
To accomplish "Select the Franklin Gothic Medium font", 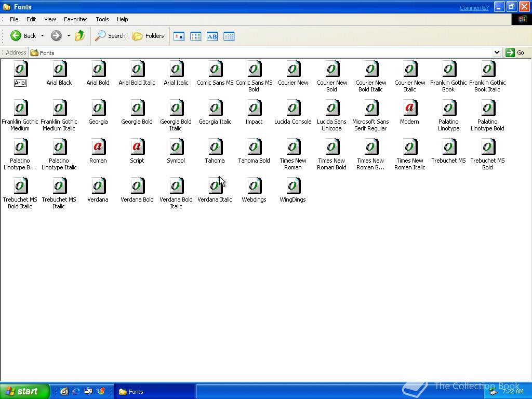I will click(x=20, y=108).
